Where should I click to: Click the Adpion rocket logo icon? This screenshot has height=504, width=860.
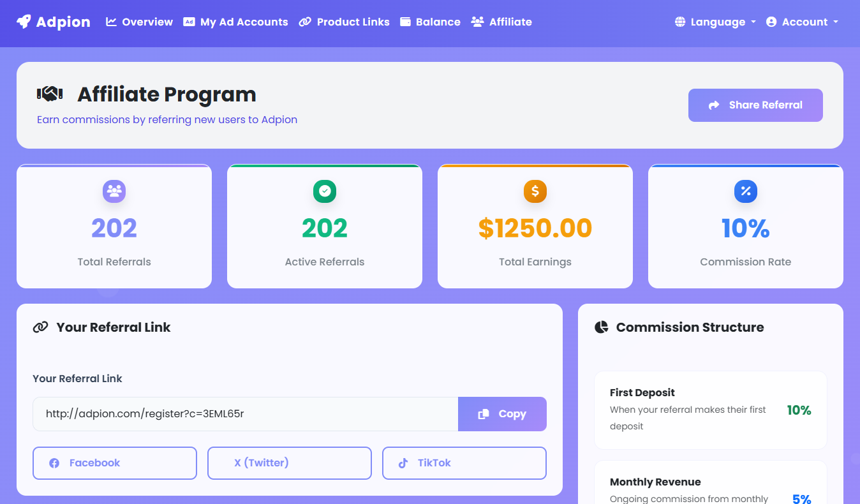24,22
